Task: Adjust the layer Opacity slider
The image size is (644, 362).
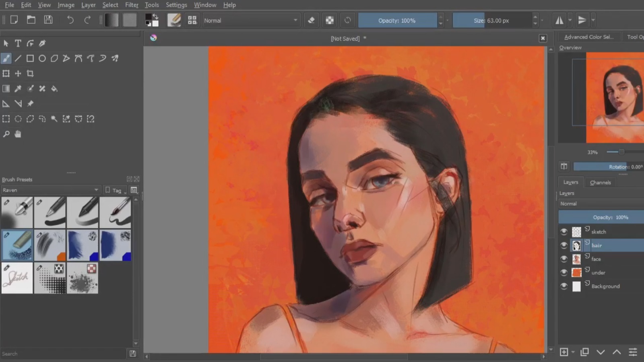Action: point(601,217)
